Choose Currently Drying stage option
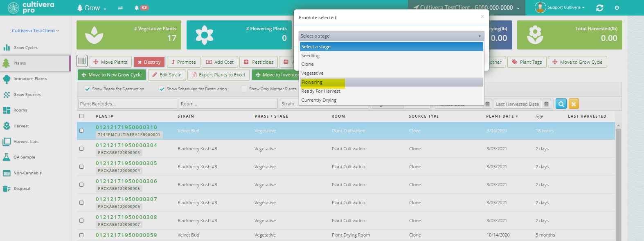This screenshot has width=644, height=241. tap(391, 100)
